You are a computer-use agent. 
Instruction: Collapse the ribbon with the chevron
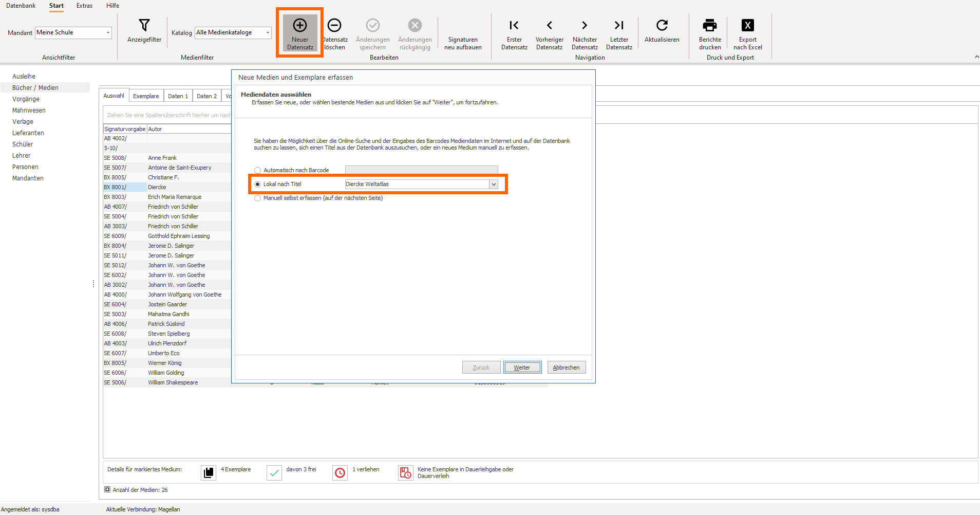(x=976, y=57)
